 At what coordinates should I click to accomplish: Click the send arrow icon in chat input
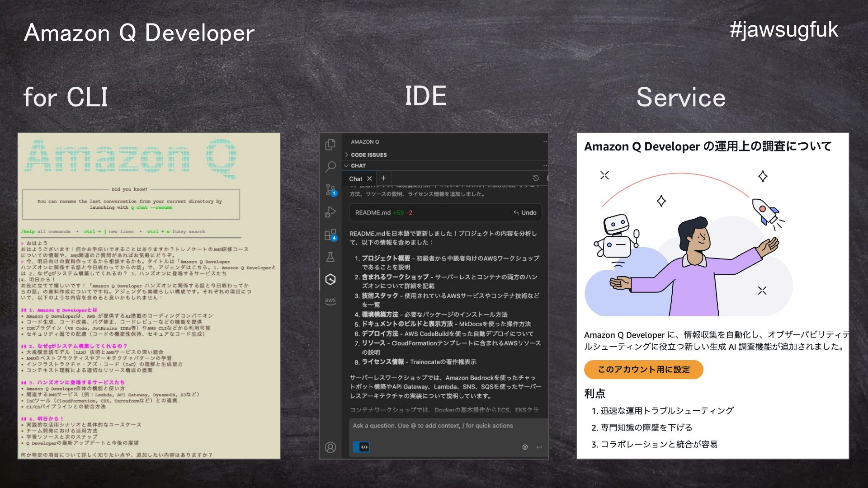coord(539,447)
